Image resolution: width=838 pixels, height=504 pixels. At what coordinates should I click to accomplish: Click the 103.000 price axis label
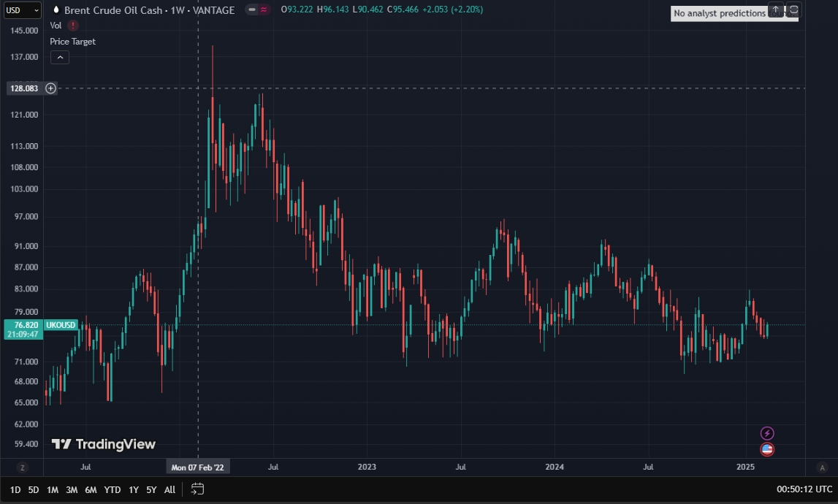(25, 189)
